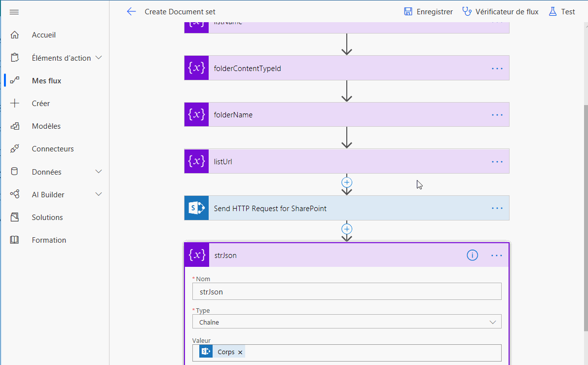Image resolution: width=588 pixels, height=365 pixels.
Task: Click the SharePoint icon on HTTP Request step
Action: tap(196, 208)
